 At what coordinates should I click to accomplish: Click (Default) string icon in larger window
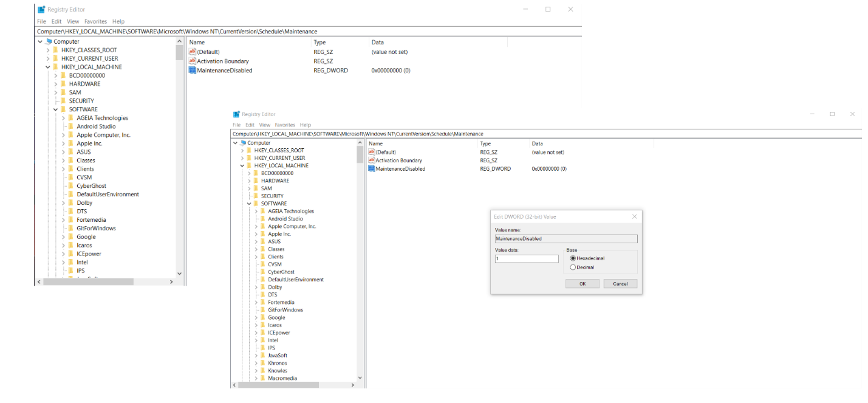pos(372,152)
